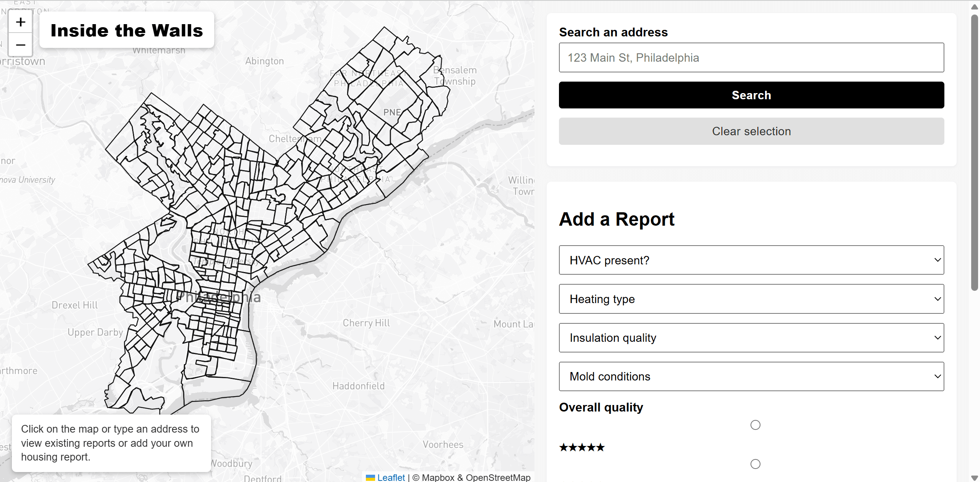Viewport: 980px width, 482px height.
Task: Click the Leaflet flag icon
Action: point(370,477)
